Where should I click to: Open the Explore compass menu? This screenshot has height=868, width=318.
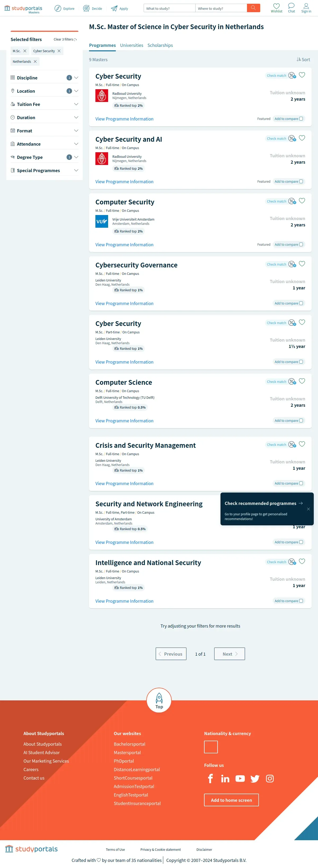64,8
